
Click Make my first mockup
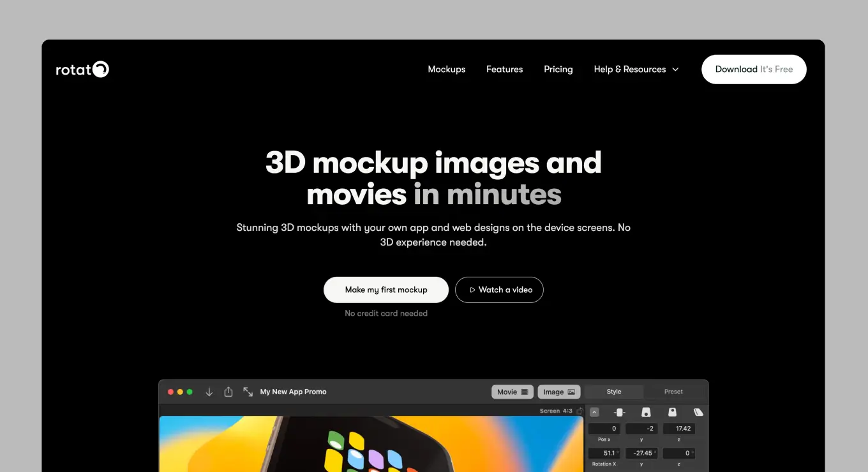pos(386,290)
